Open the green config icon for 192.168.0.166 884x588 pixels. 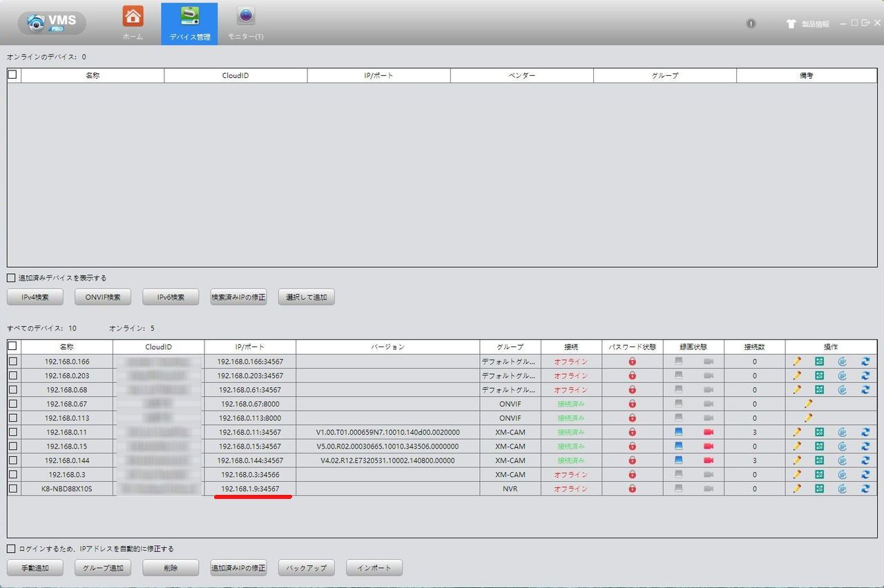pyautogui.click(x=819, y=361)
